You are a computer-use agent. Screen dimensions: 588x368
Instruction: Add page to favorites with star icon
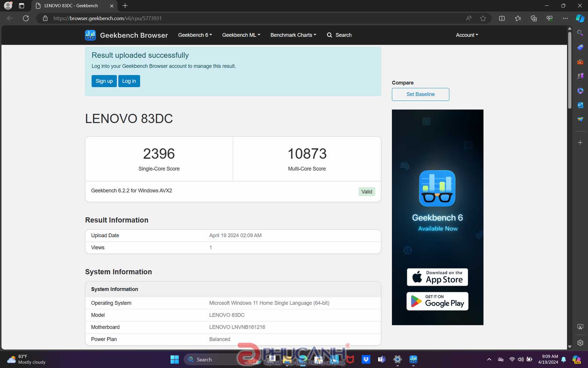483,18
